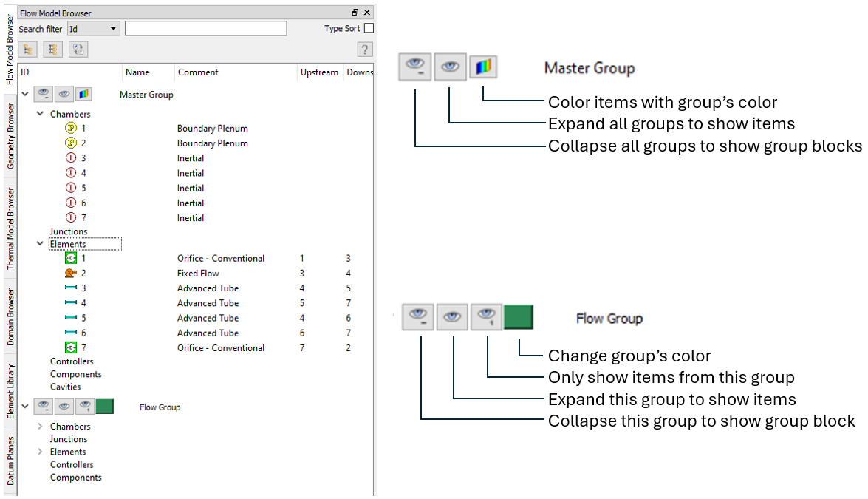Click the search filter text field

coord(205,29)
